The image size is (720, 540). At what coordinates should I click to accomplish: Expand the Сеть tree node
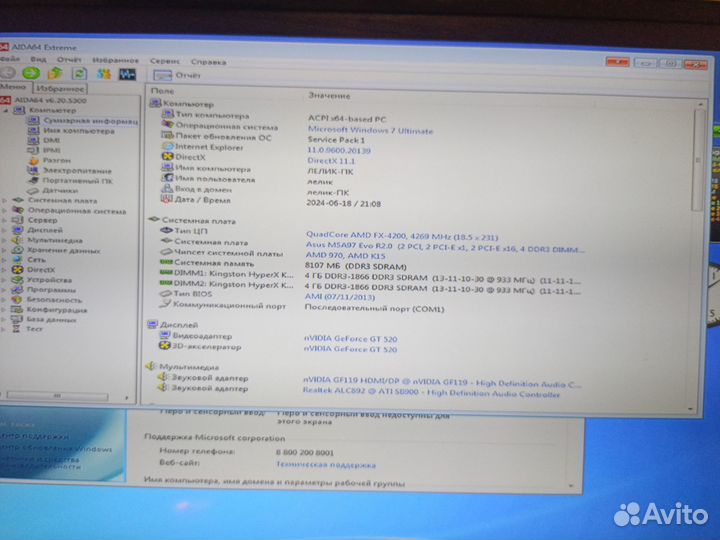click(5, 260)
